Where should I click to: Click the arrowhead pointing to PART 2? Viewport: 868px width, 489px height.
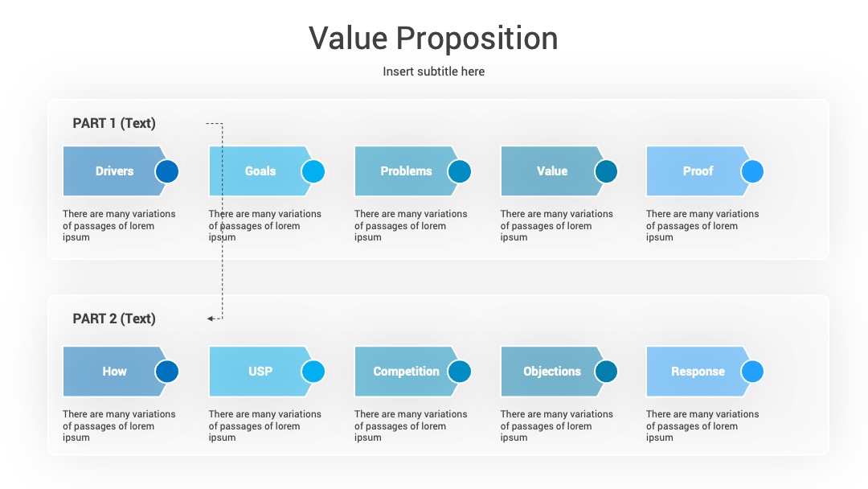[x=211, y=318]
